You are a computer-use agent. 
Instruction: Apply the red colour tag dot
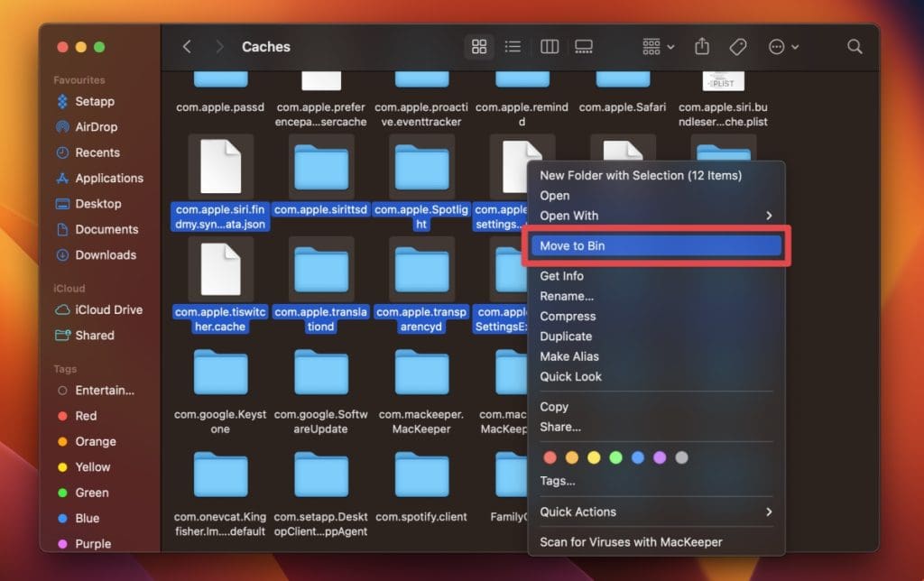click(x=550, y=457)
